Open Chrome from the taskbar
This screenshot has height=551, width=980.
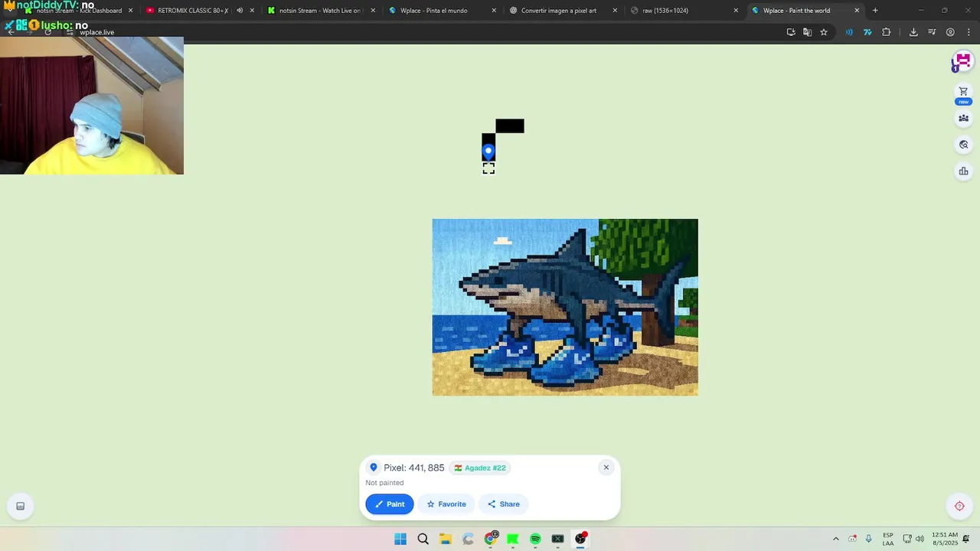click(x=491, y=539)
